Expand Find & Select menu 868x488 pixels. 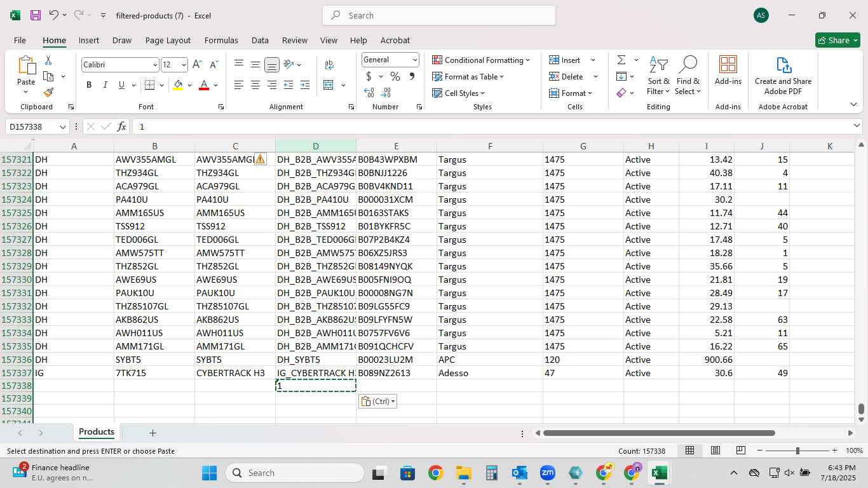(x=688, y=76)
